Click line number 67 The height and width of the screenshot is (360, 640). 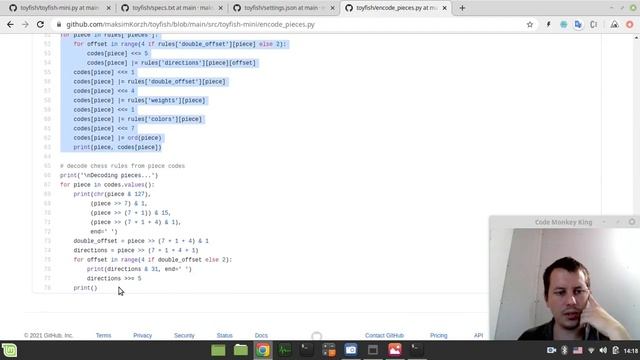coord(47,184)
